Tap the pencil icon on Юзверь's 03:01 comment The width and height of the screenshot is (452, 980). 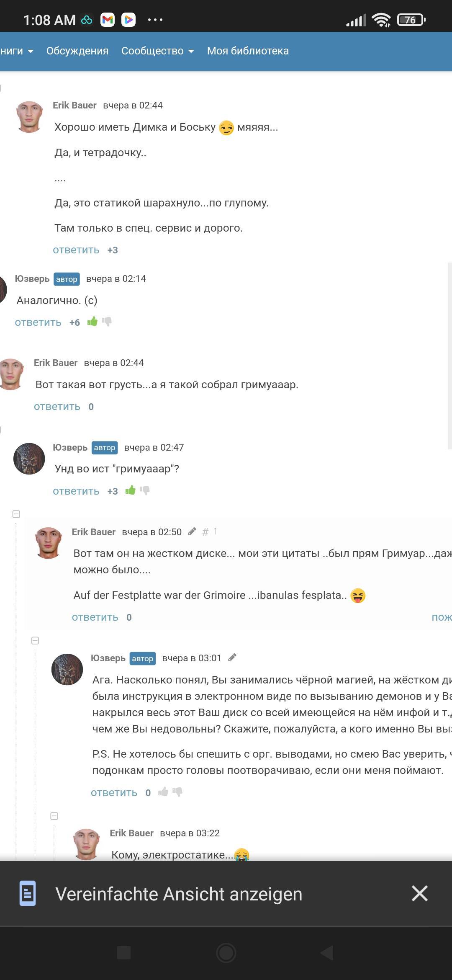232,658
